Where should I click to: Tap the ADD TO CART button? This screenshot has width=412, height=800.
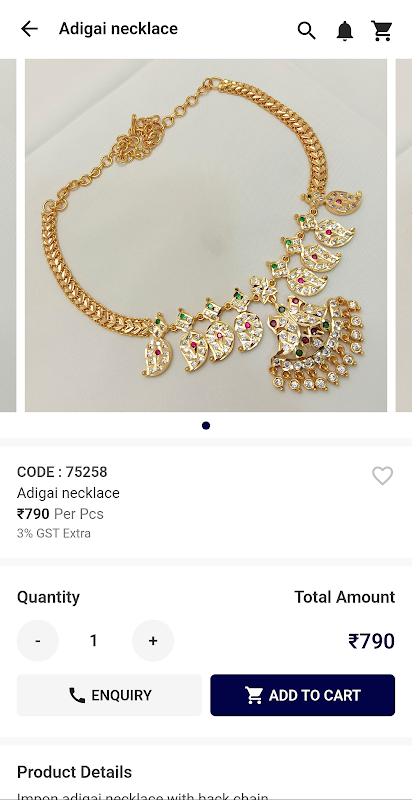(x=302, y=695)
